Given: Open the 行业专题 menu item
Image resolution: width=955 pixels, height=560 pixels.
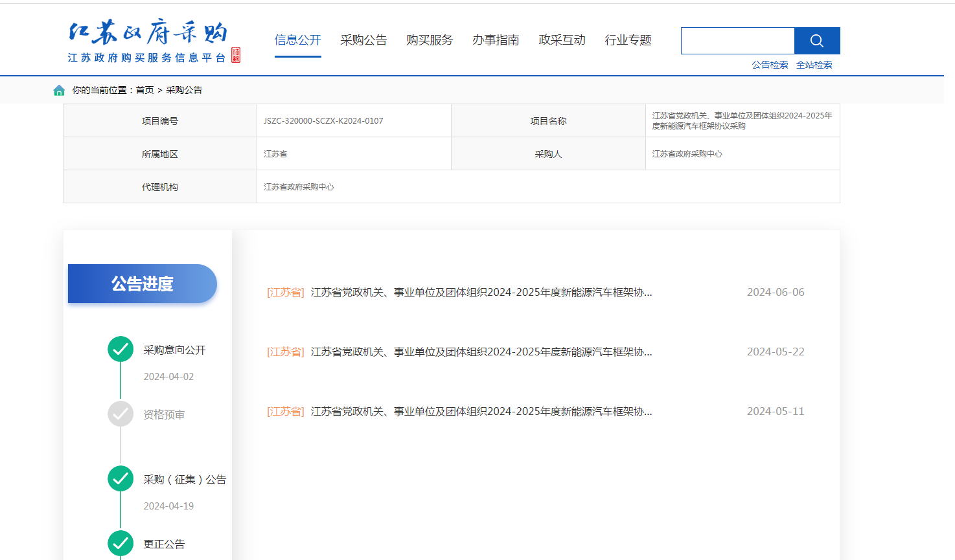Looking at the screenshot, I should (628, 40).
